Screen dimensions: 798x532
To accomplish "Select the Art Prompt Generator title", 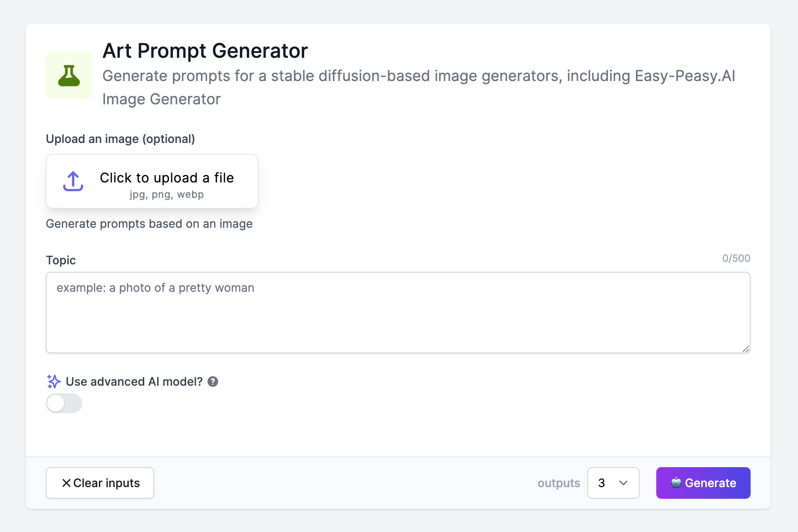I will (205, 50).
